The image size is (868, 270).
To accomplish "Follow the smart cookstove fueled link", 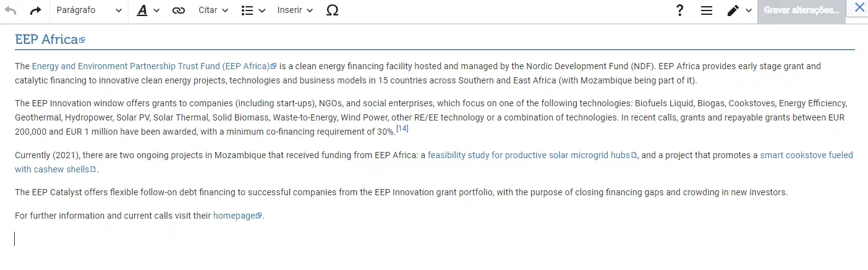I will (x=806, y=155).
